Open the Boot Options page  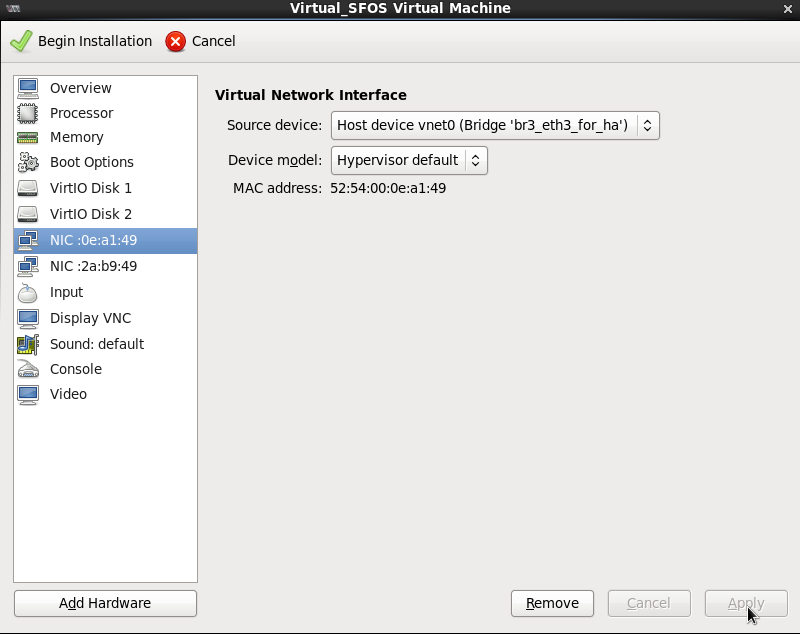(x=91, y=162)
